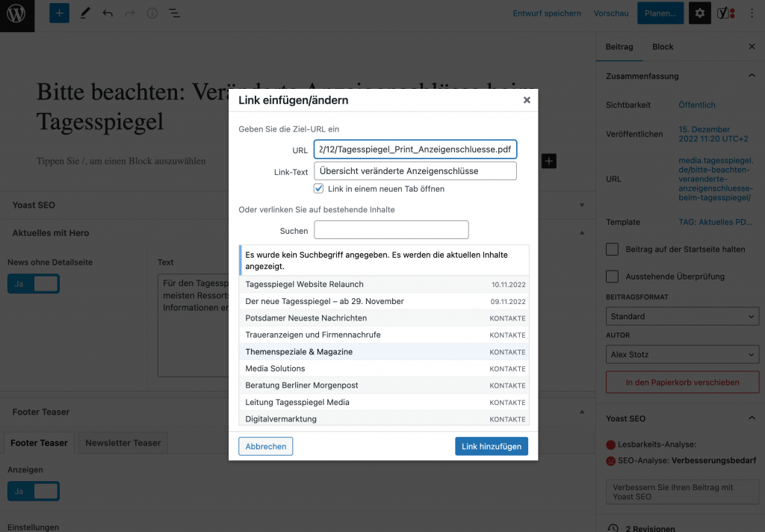The image size is (765, 532).
Task: Toggle the gear settings sidebar icon
Action: [x=699, y=13]
